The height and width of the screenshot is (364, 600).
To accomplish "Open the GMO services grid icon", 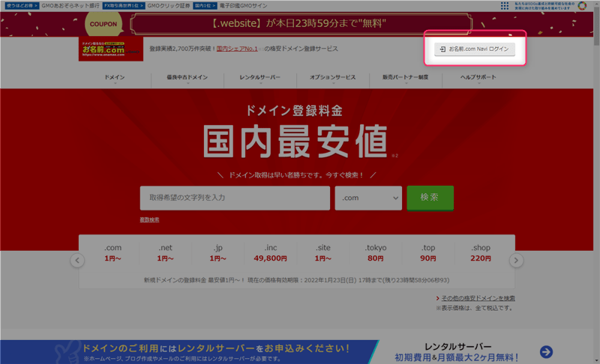I will tap(504, 6).
